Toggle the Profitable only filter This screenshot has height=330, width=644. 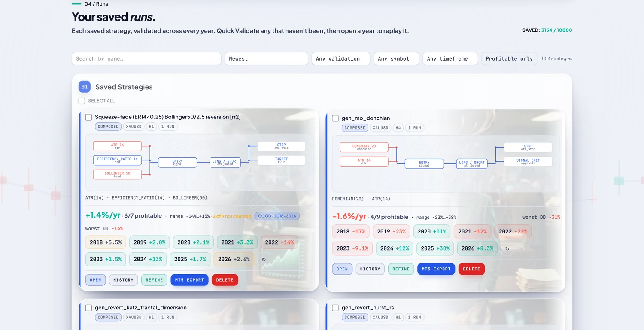pyautogui.click(x=509, y=58)
